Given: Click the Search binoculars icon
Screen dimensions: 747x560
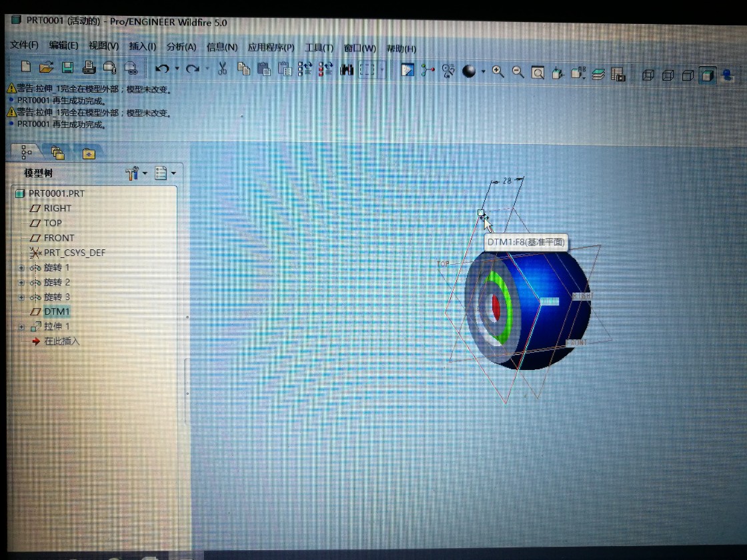Looking at the screenshot, I should 347,69.
